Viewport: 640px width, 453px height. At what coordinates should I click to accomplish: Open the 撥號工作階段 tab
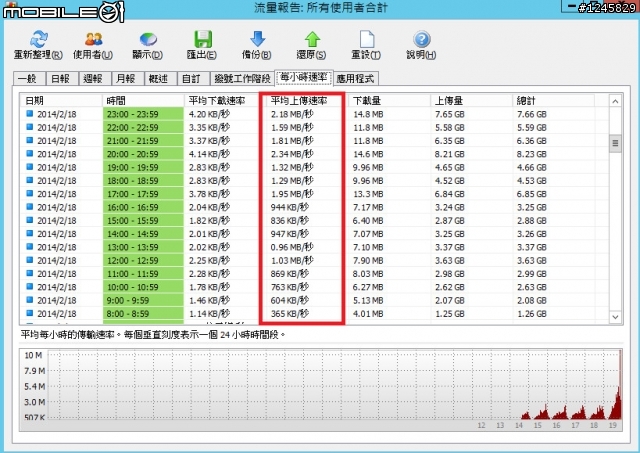tap(242, 78)
